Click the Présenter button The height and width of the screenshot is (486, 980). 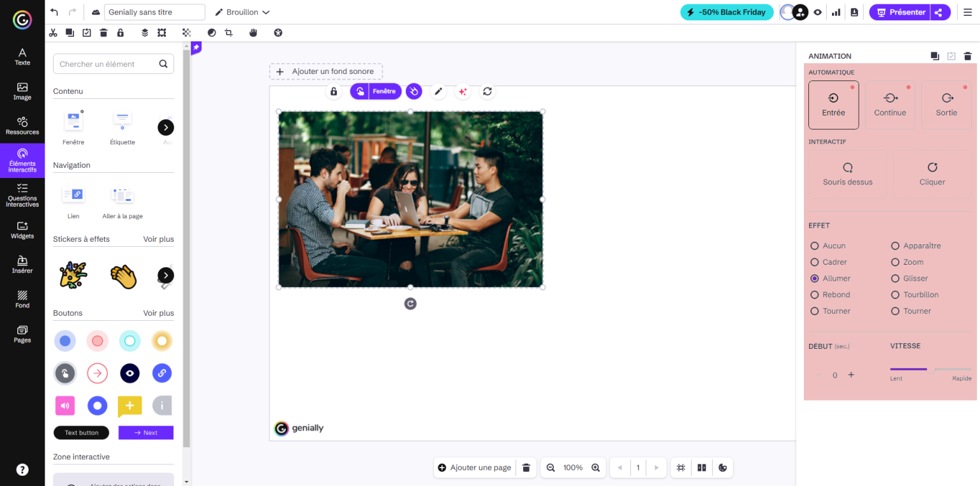(900, 12)
